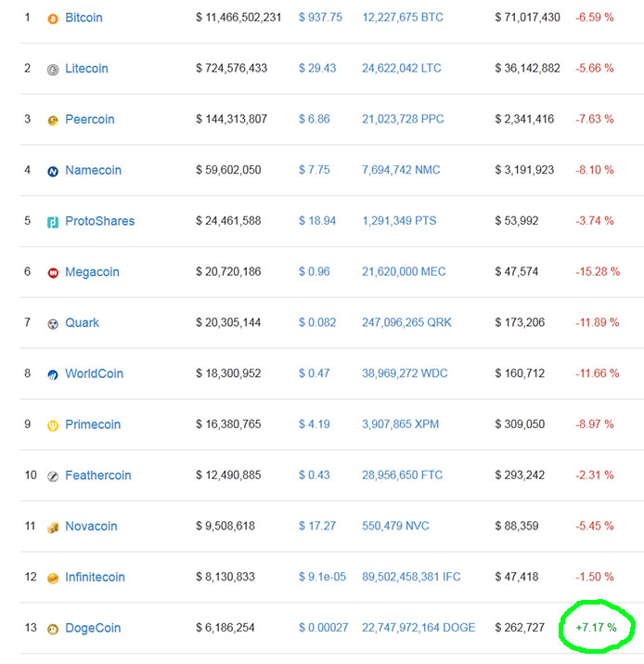Click supply 12,227,675 BTC
This screenshot has width=644, height=664.
click(x=403, y=18)
